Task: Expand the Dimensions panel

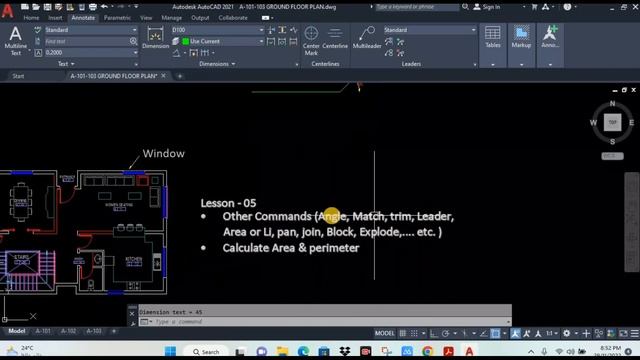Action: (217, 64)
